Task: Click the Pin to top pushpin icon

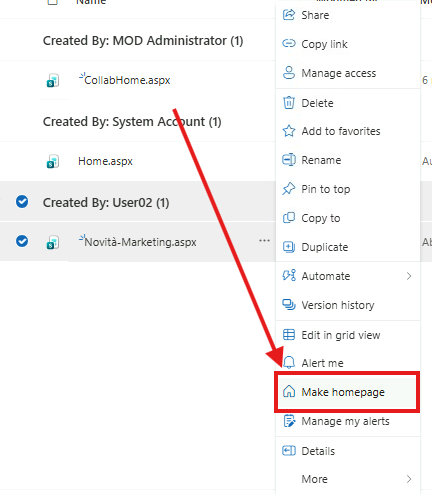Action: coord(289,189)
